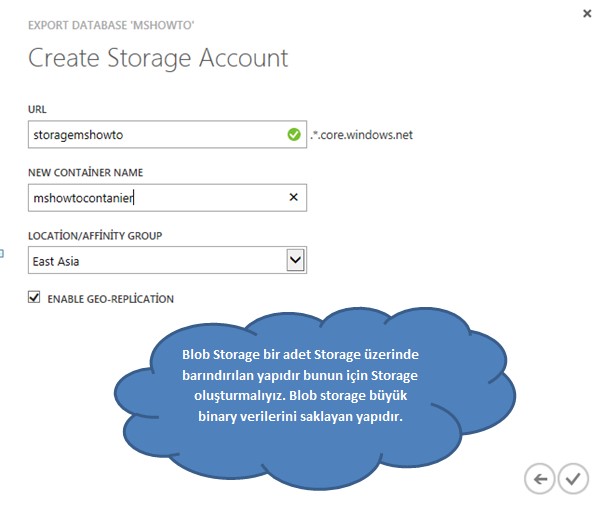Click the Create Storage Account heading
This screenshot has width=595, height=505.
(x=158, y=58)
